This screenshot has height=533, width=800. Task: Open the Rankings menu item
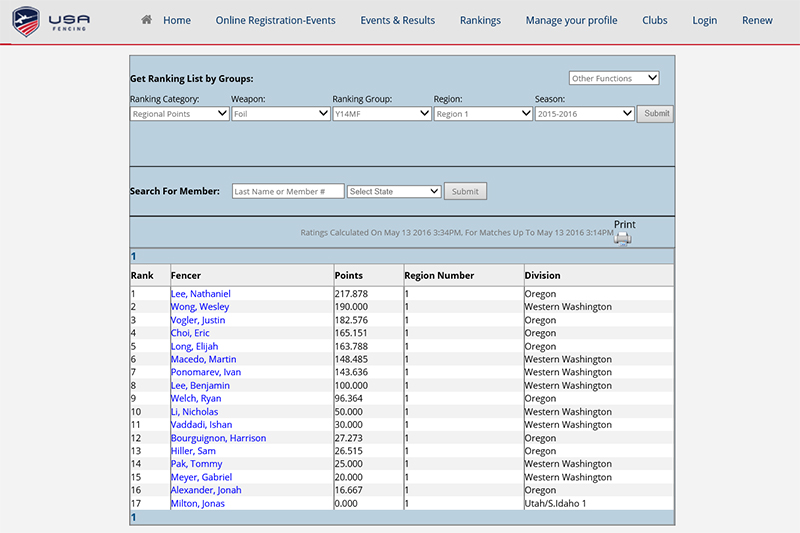(480, 20)
